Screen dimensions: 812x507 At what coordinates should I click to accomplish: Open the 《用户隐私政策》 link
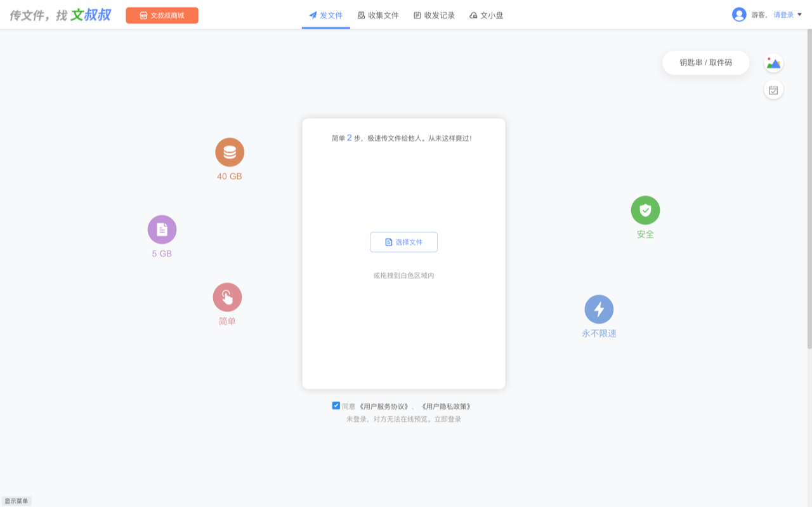pos(447,406)
